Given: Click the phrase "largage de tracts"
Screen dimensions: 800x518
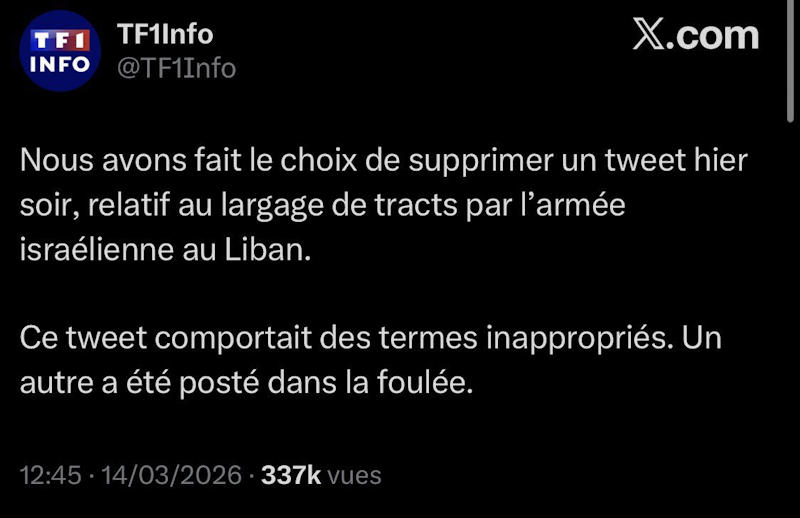Looking at the screenshot, I should (340, 206).
